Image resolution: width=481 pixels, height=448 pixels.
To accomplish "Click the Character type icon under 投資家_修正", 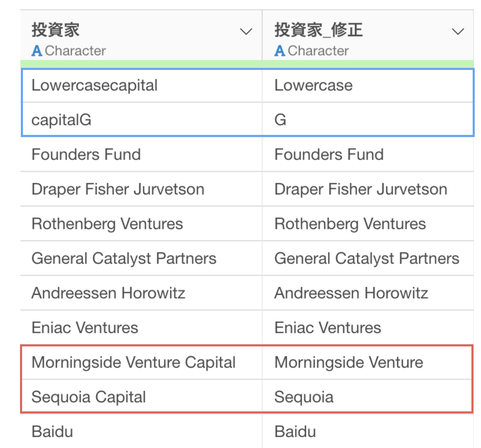I will pos(280,51).
